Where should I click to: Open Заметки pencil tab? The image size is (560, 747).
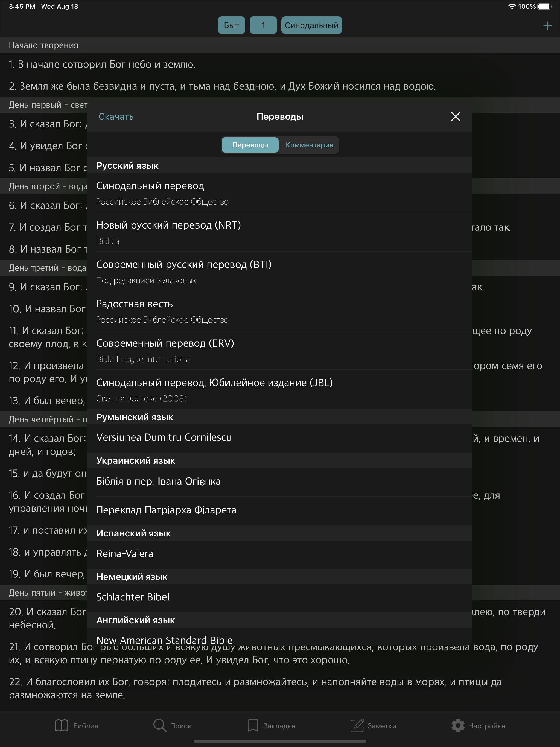pos(373,725)
